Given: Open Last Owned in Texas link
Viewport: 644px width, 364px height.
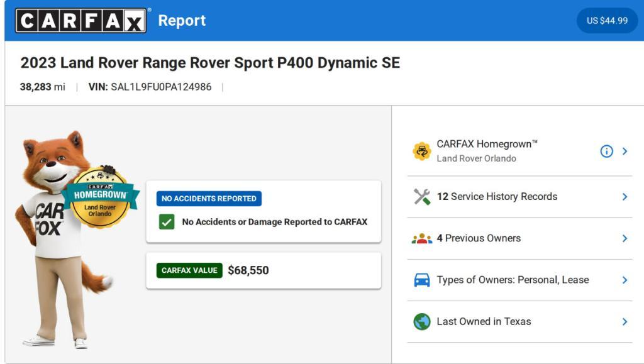Looking at the screenshot, I should (484, 322).
